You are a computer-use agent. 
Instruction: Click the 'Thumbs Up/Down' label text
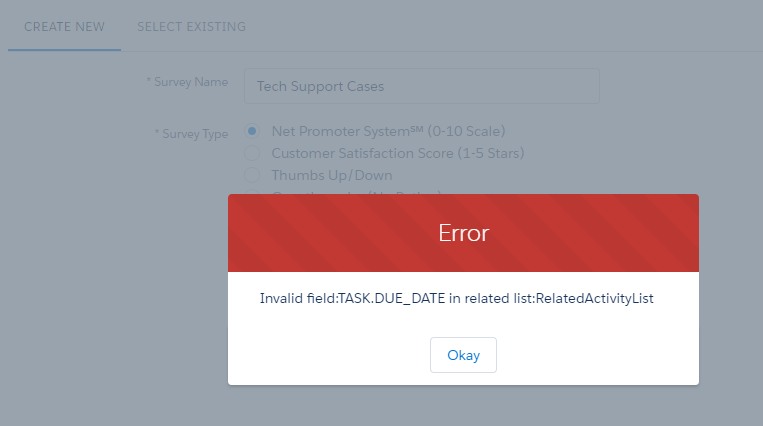pyautogui.click(x=332, y=175)
